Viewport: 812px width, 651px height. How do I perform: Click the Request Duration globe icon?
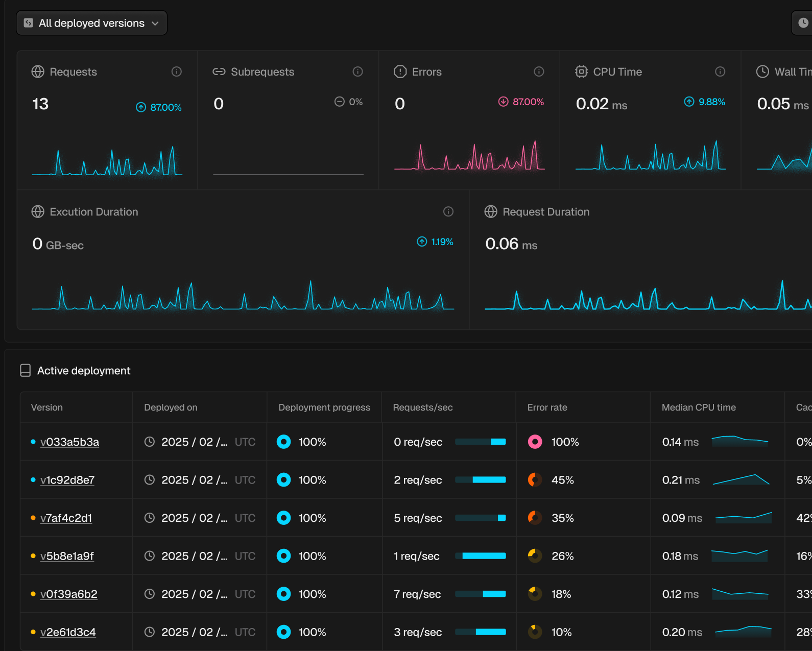491,211
